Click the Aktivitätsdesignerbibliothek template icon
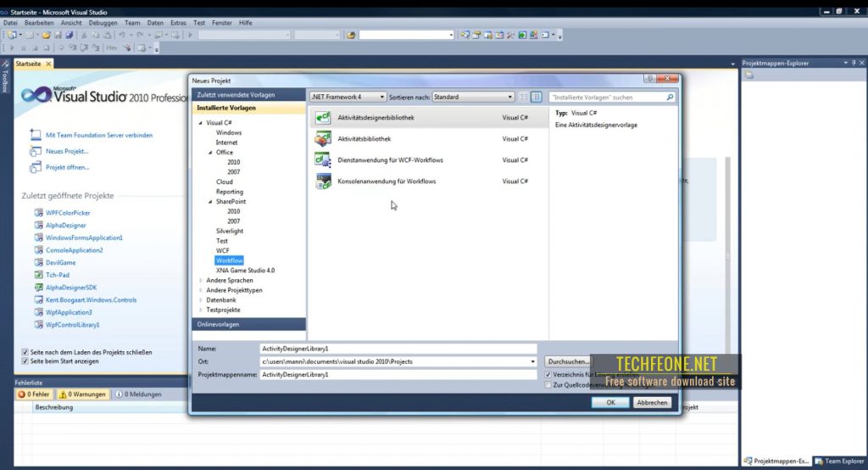The image size is (868, 470). click(x=323, y=117)
